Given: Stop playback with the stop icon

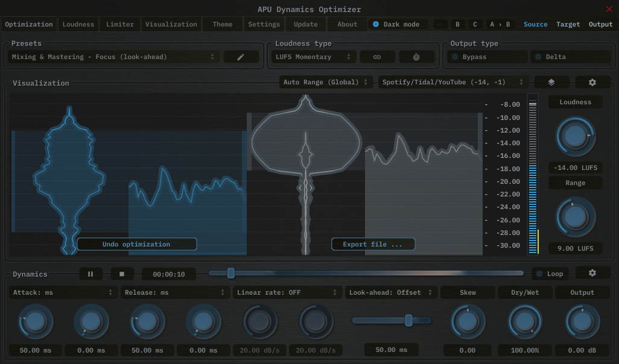Looking at the screenshot, I should [122, 273].
